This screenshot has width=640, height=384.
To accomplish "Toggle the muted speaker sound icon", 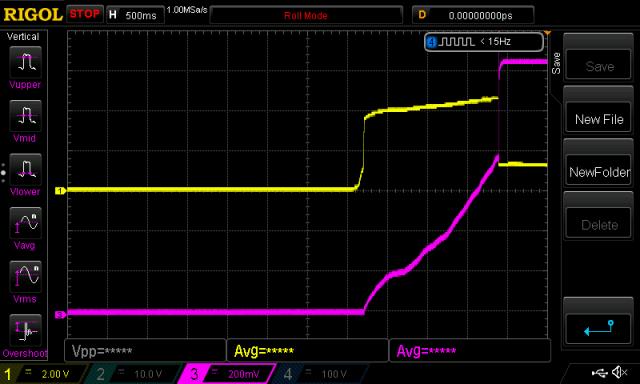I will click(x=620, y=372).
